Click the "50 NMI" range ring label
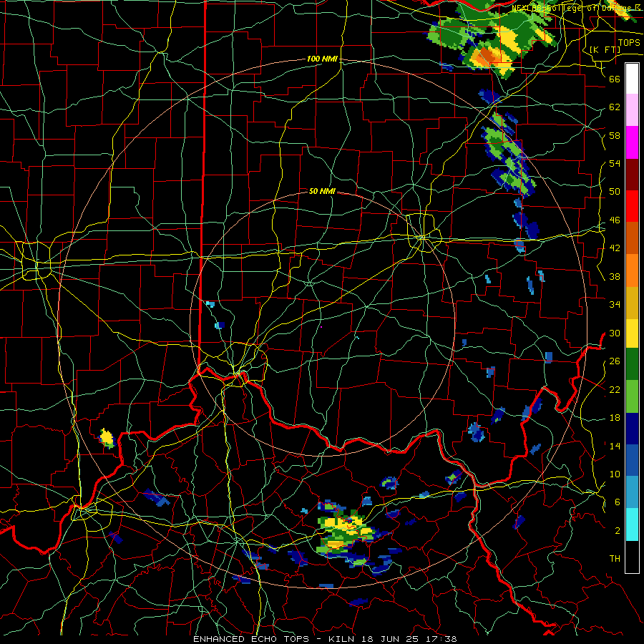Viewport: 644px width, 644px height. 322,191
